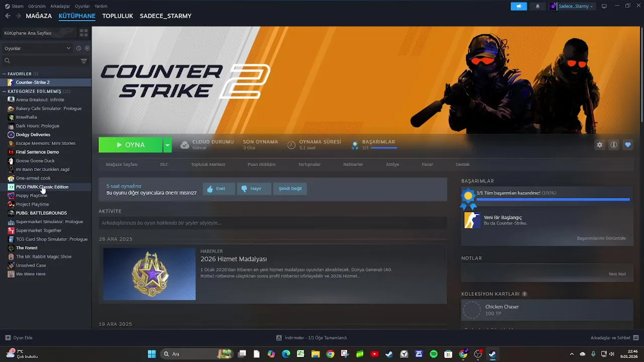Recommend the game with Evet button

[219, 189]
